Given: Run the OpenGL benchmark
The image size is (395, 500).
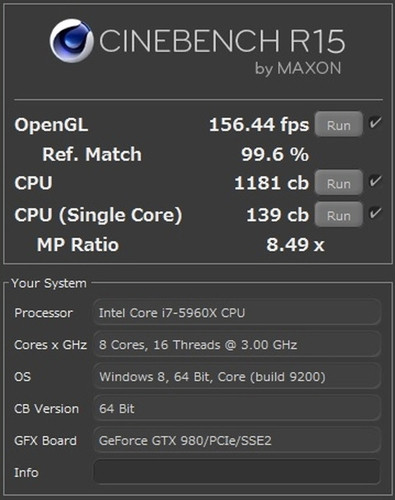Looking at the screenshot, I should [x=339, y=124].
